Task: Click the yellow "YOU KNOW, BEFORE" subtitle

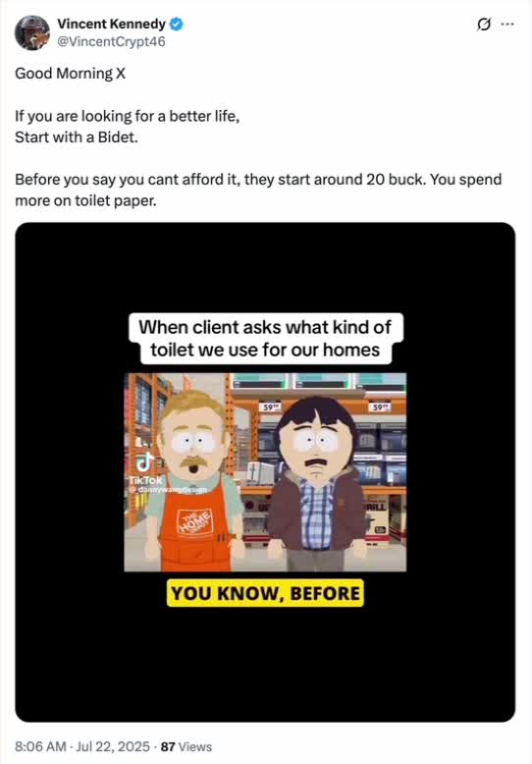Action: [x=265, y=593]
